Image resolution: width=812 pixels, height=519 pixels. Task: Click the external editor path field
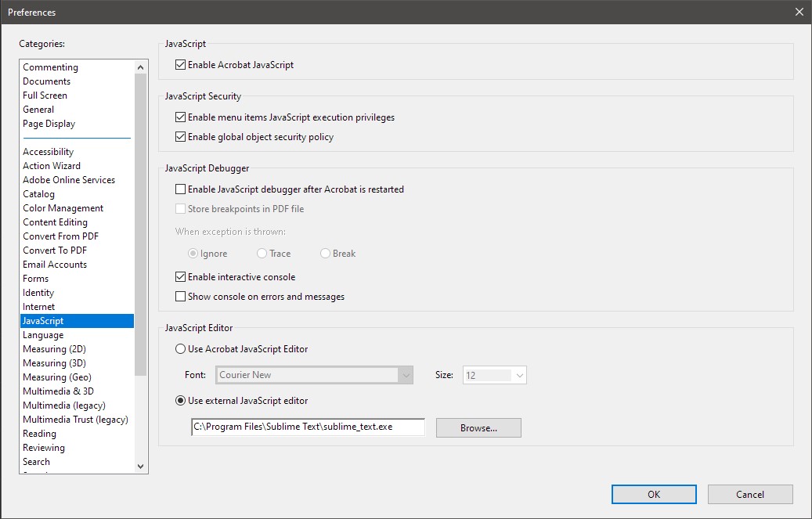(x=307, y=427)
